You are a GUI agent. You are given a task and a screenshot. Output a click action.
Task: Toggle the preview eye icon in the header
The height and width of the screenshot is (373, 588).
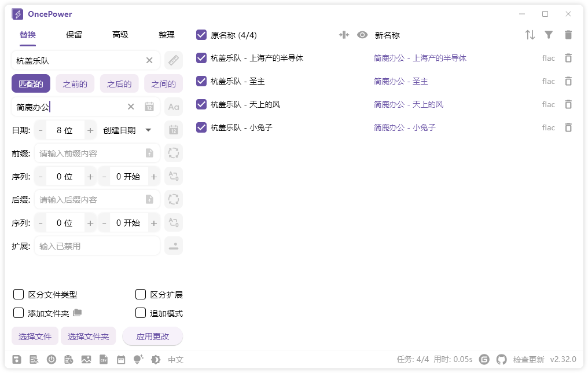[x=362, y=35]
